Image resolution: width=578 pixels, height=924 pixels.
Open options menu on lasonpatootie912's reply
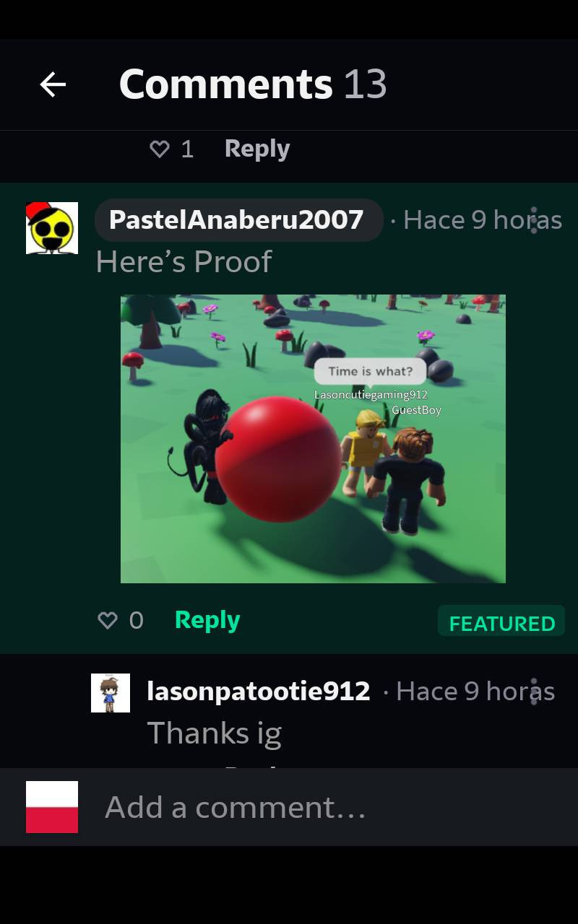click(534, 691)
